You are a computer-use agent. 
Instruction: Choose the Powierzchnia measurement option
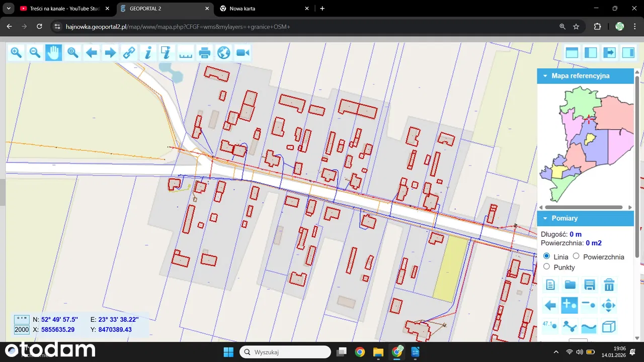click(x=577, y=256)
